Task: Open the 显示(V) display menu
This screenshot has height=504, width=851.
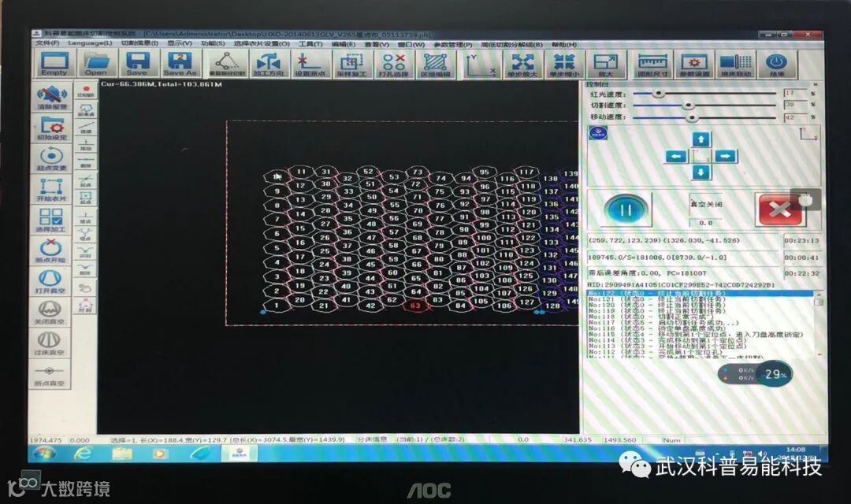Action: [180, 43]
